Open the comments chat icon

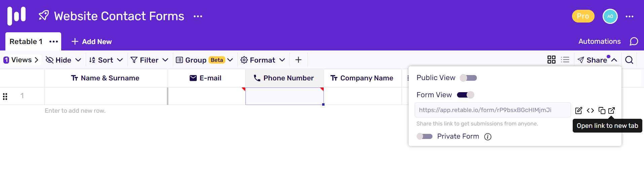point(634,41)
